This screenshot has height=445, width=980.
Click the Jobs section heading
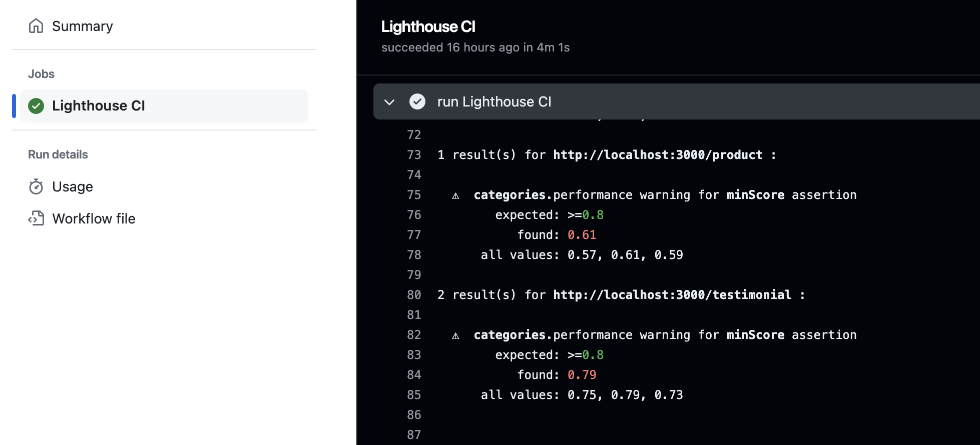(x=41, y=74)
